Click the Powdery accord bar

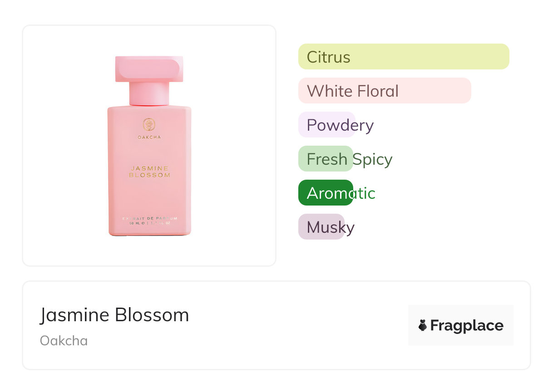[327, 125]
